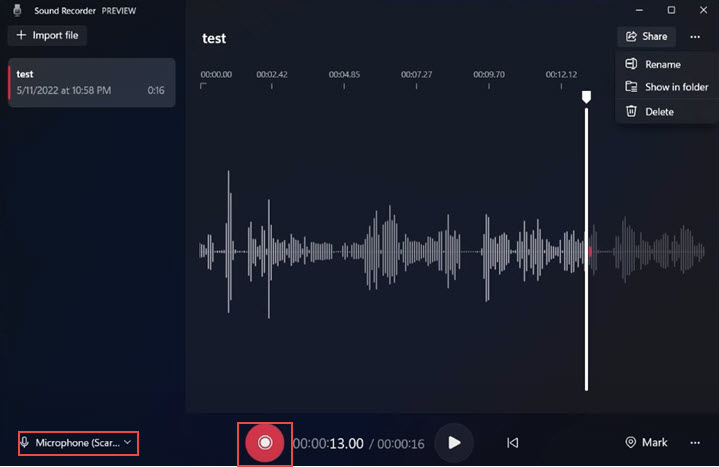Viewport: 719px width, 467px height.
Task: Click the current time 00:00:13.00
Action: [x=328, y=444]
